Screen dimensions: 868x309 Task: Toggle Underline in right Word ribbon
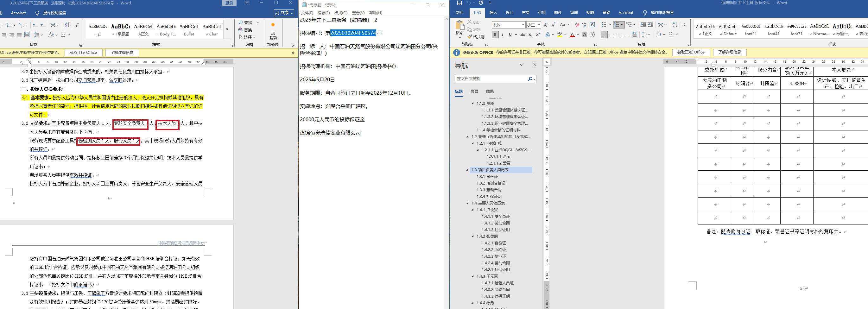click(x=510, y=35)
